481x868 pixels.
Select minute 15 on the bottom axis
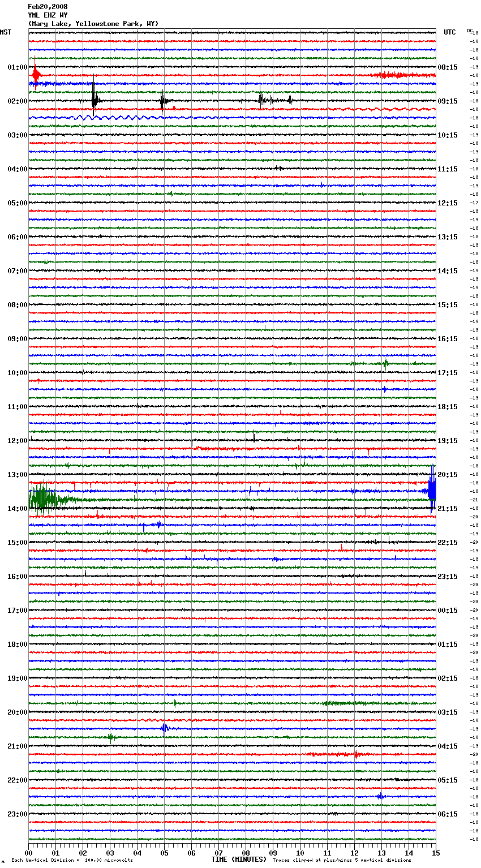(435, 853)
